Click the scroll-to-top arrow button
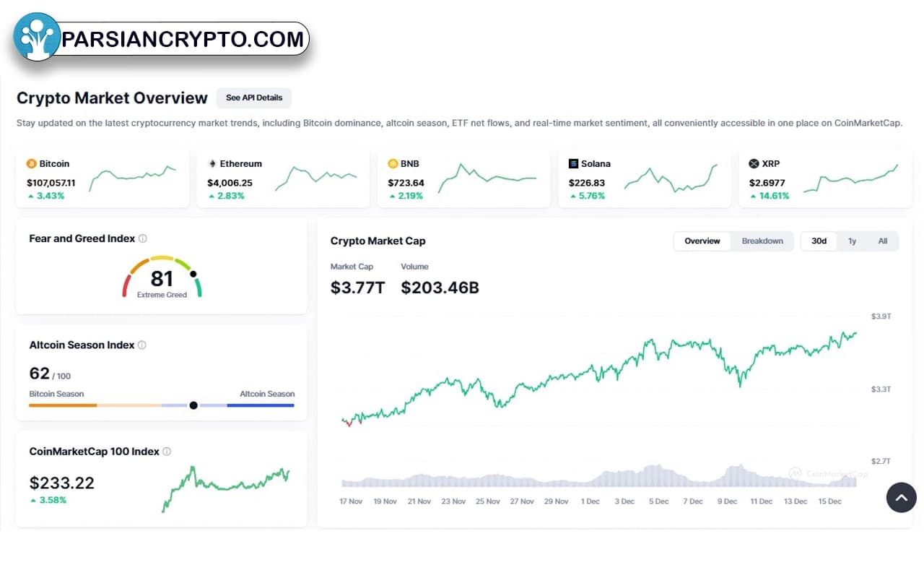 tap(901, 497)
